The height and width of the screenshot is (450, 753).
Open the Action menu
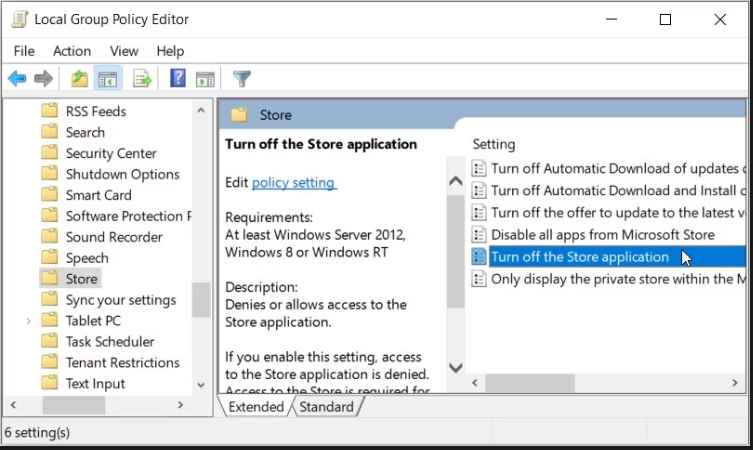point(72,51)
